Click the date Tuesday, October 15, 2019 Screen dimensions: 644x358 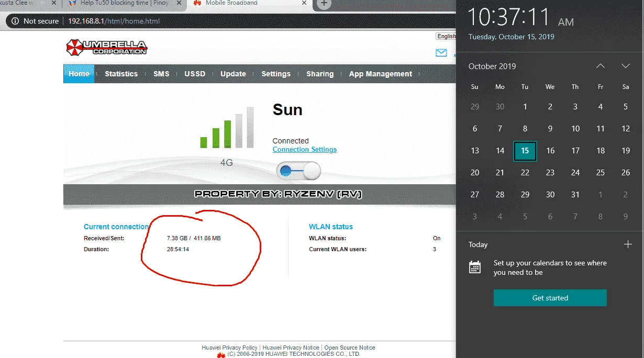pos(512,37)
